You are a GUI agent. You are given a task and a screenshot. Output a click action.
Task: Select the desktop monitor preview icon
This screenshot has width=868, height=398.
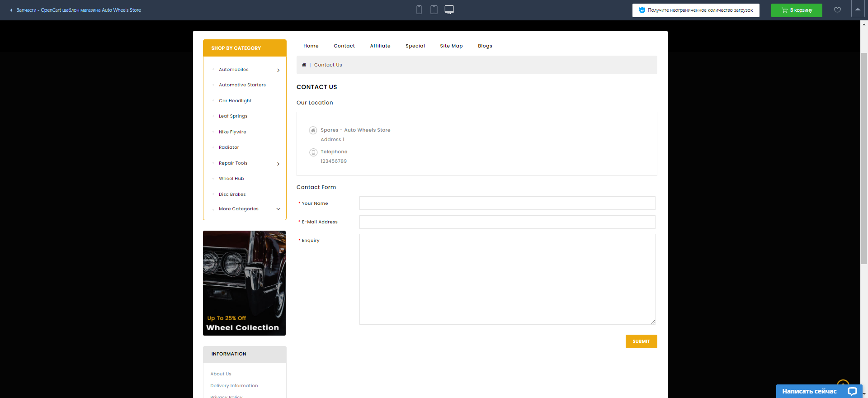(449, 10)
